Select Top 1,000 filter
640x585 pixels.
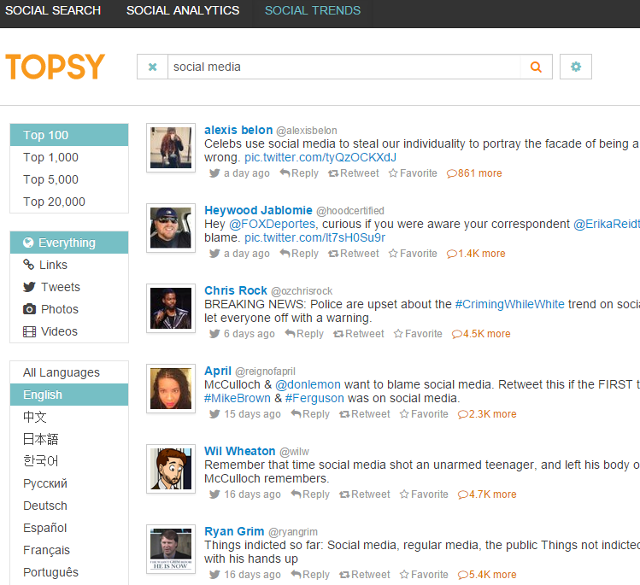(69, 157)
